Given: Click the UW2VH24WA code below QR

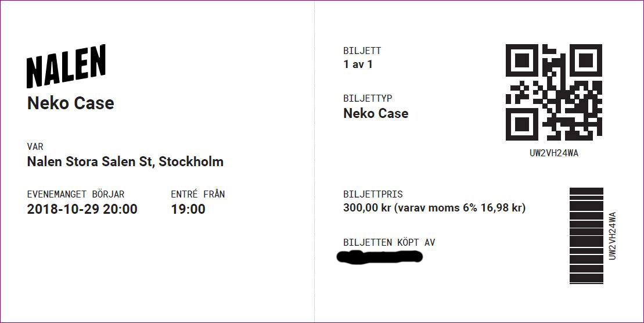Looking at the screenshot, I should pyautogui.click(x=553, y=153).
